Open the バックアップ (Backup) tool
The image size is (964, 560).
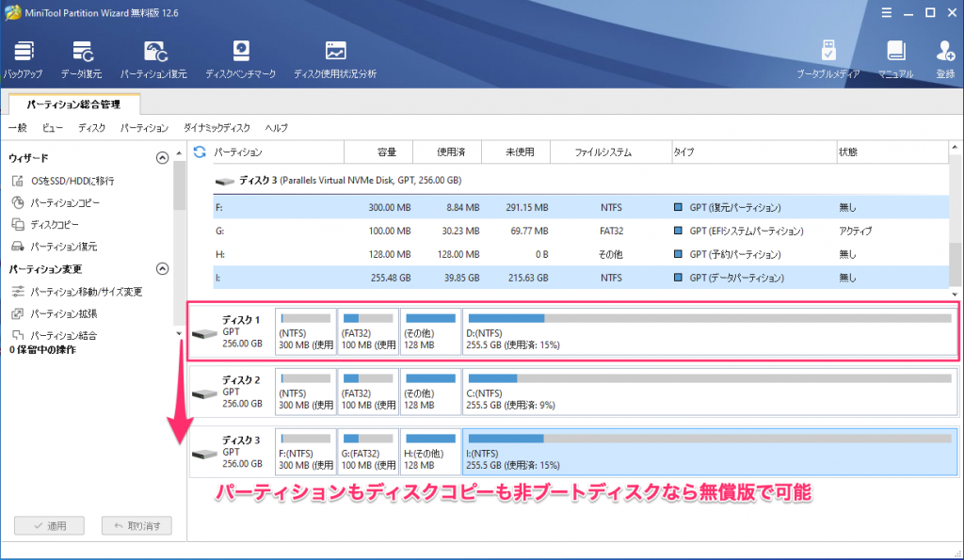24,59
